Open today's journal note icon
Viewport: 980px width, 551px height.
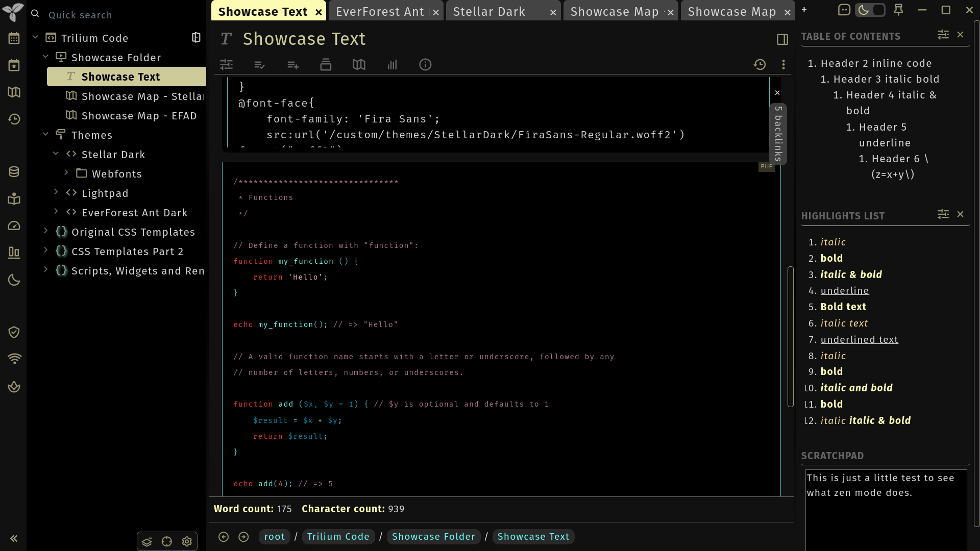[14, 65]
